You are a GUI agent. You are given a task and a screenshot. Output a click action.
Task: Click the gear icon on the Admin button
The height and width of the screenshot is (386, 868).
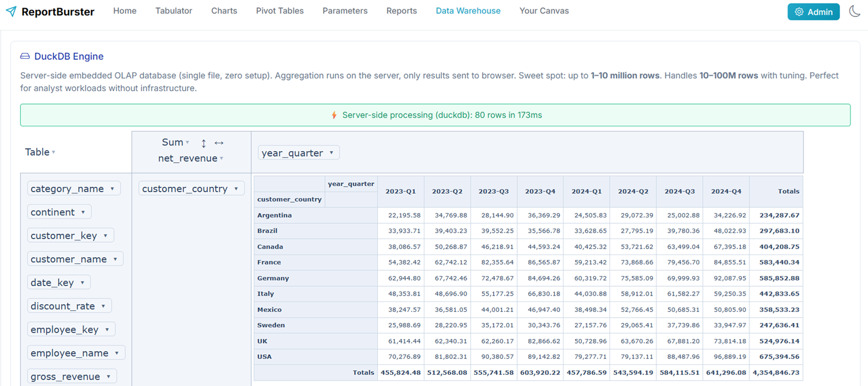[799, 11]
